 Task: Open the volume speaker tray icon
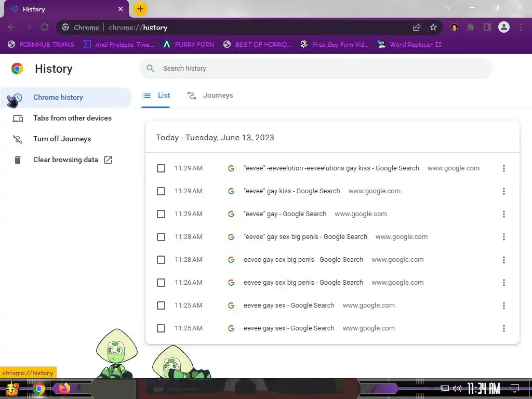457,389
